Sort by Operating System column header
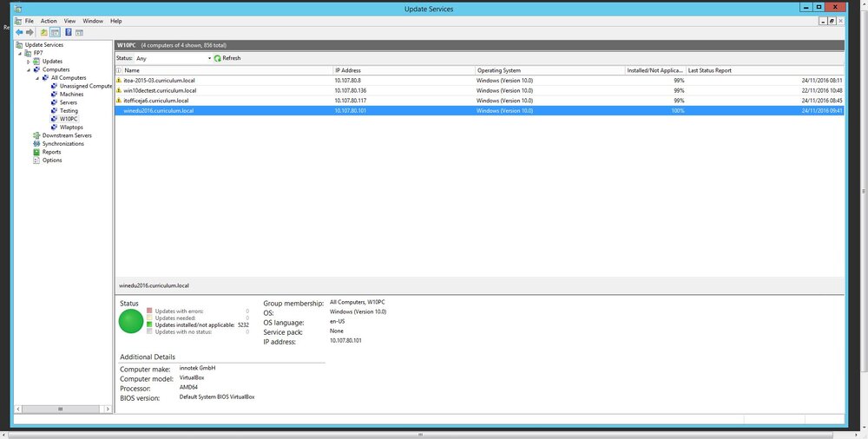 (550, 70)
